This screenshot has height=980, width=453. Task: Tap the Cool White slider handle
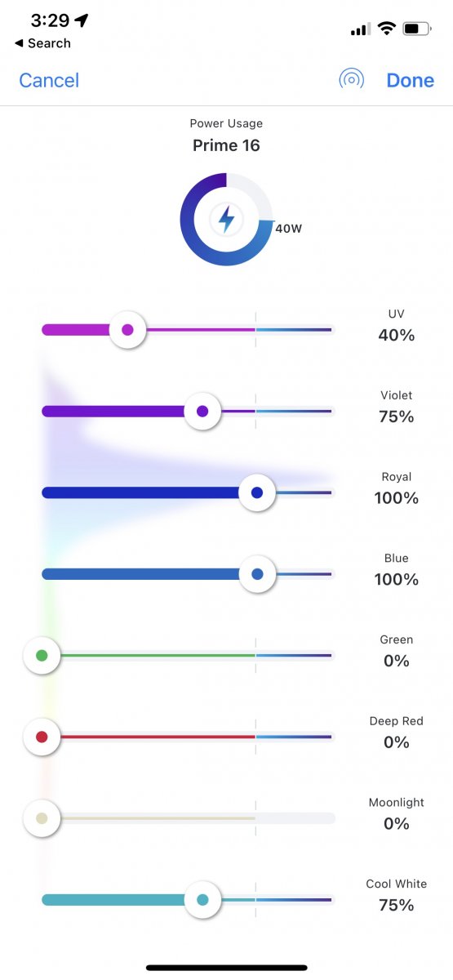[x=202, y=900]
